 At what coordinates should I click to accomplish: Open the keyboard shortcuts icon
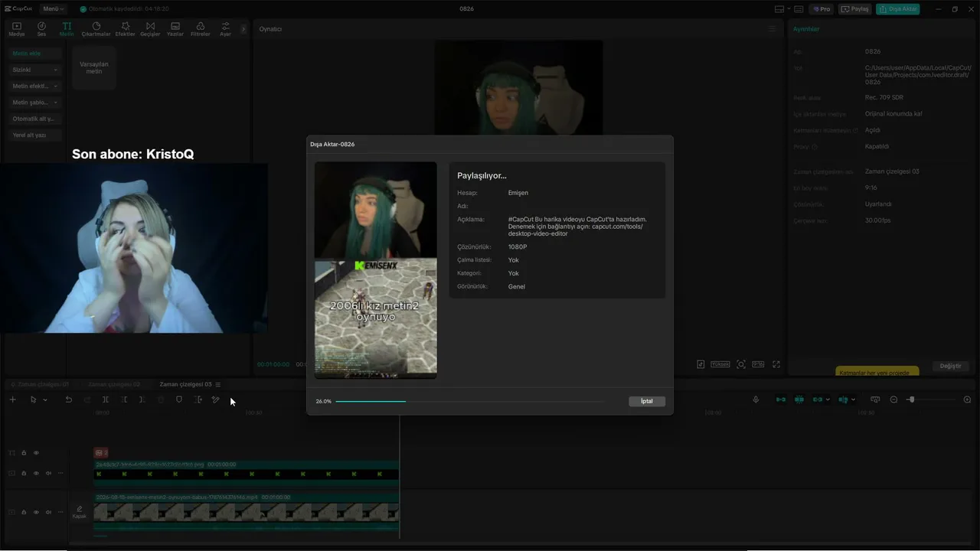799,9
